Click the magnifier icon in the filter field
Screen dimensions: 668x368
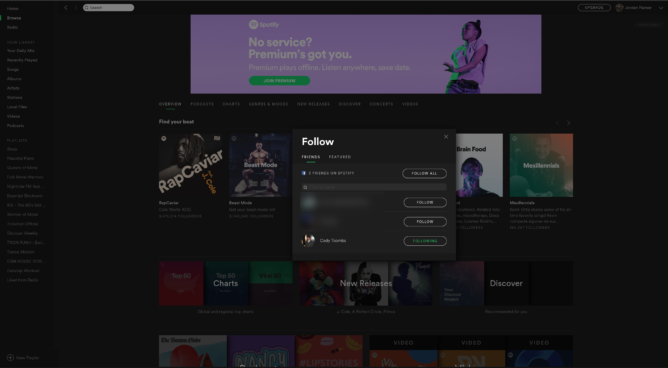(x=305, y=187)
